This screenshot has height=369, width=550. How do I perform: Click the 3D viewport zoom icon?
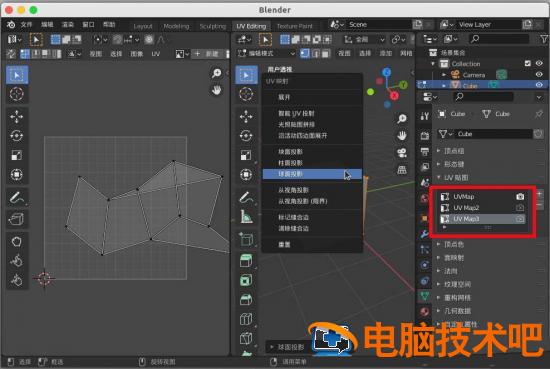[x=402, y=119]
